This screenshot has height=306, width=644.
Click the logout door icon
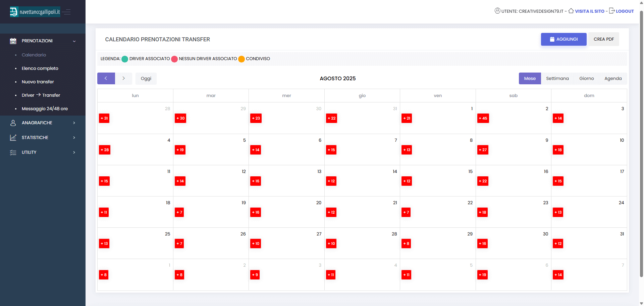click(x=612, y=11)
